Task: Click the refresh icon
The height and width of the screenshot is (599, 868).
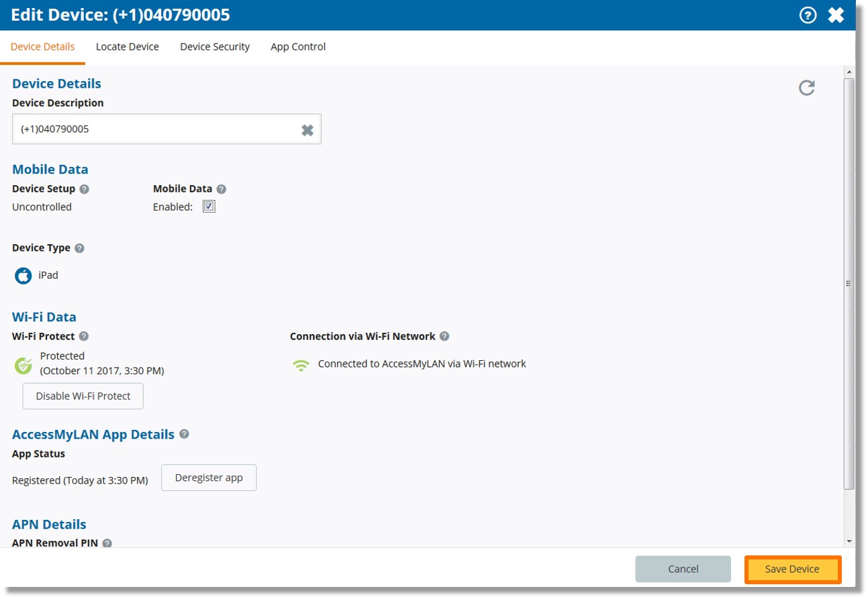Action: point(806,87)
